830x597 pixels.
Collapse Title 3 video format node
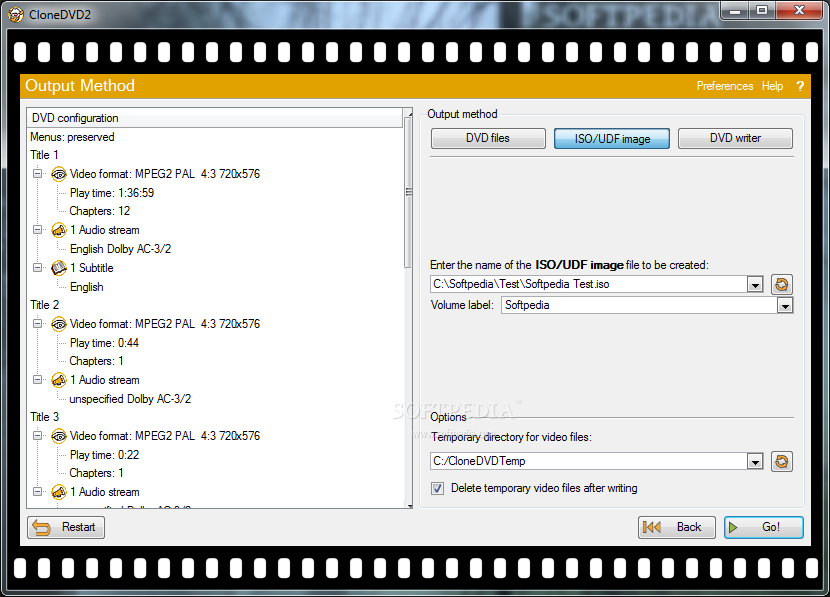coord(37,435)
